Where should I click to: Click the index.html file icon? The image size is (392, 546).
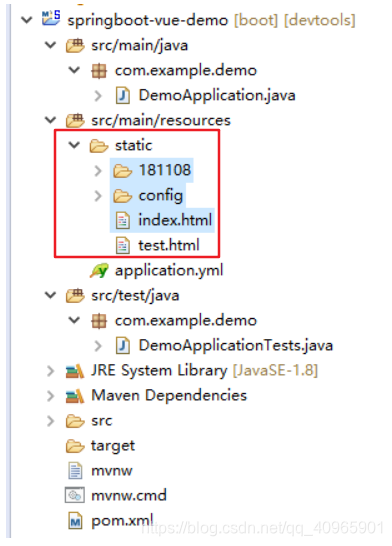(x=123, y=221)
